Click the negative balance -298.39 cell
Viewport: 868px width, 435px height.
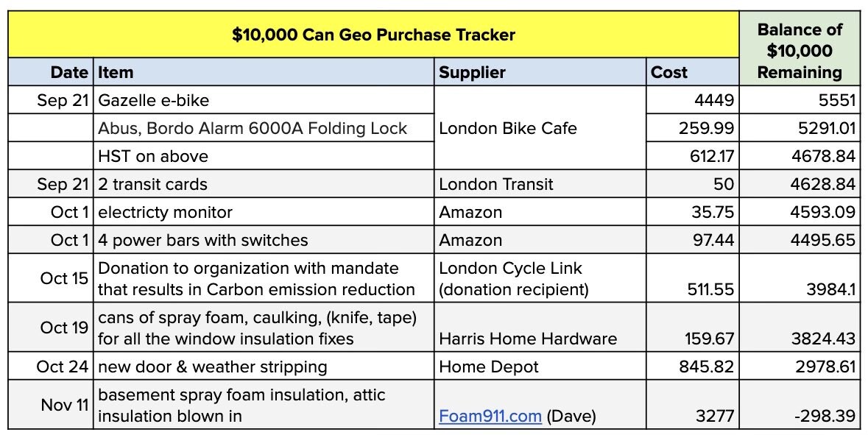pyautogui.click(x=825, y=417)
